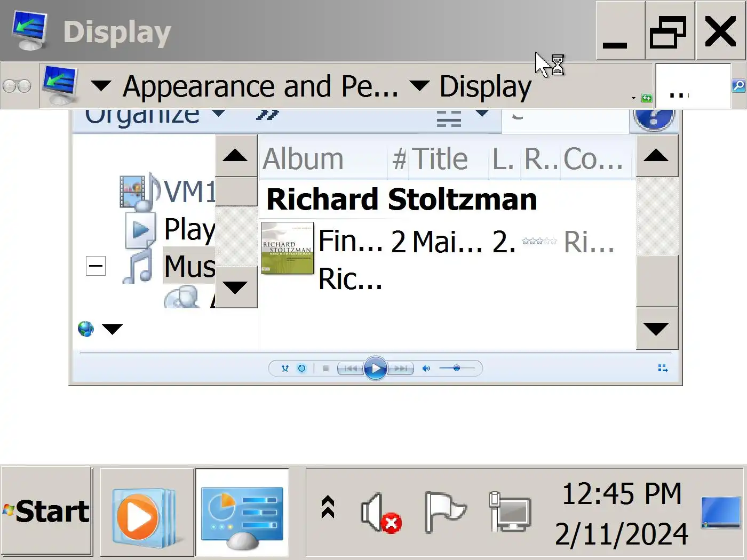Sort by the Title column
The image size is (747, 560).
(449, 159)
